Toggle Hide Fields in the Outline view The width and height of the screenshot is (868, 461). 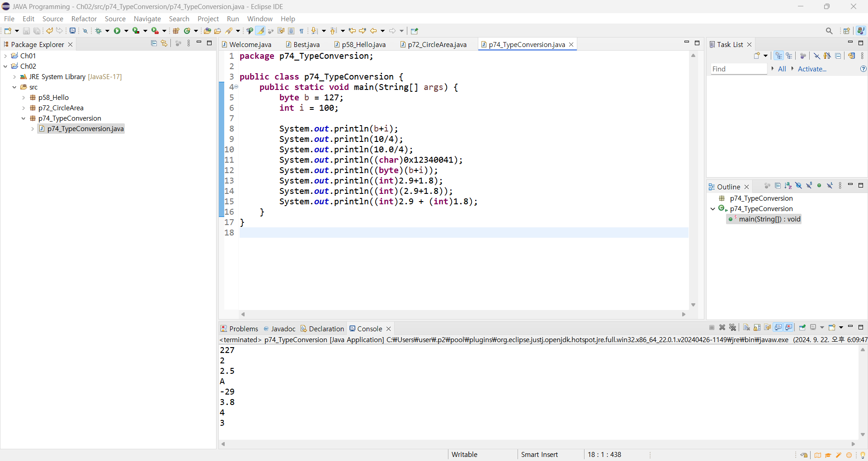pyautogui.click(x=798, y=186)
